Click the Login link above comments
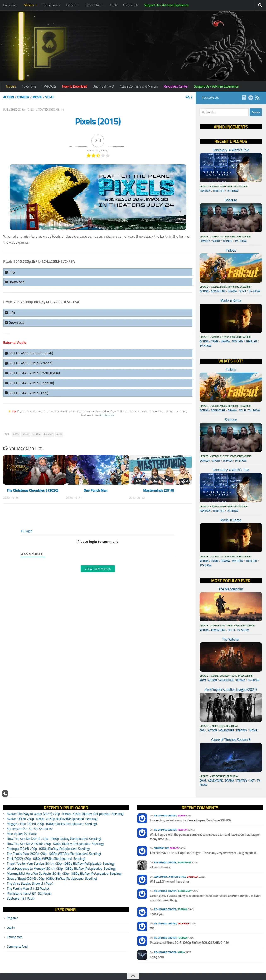This screenshot has width=266, height=980. click(27, 531)
